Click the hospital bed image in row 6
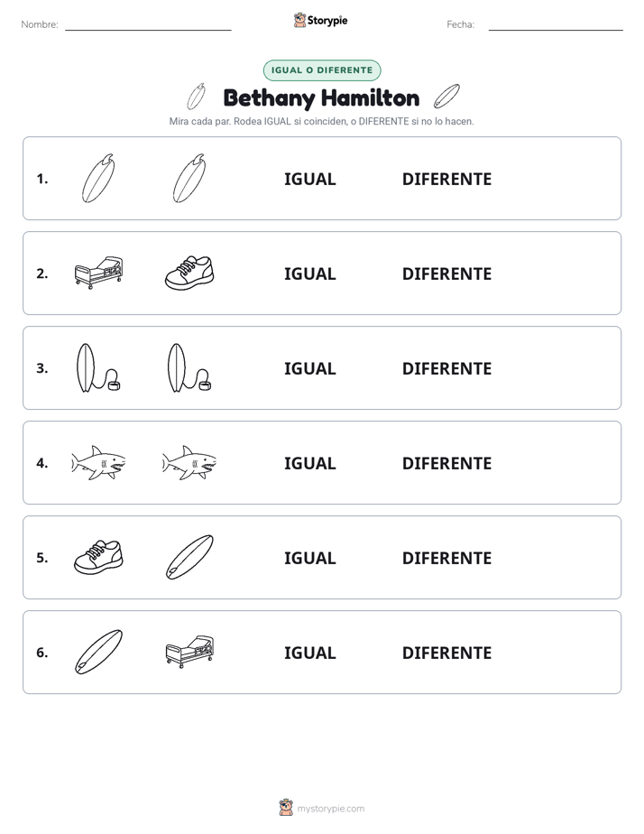Screen dimensions: 644x834 189,652
